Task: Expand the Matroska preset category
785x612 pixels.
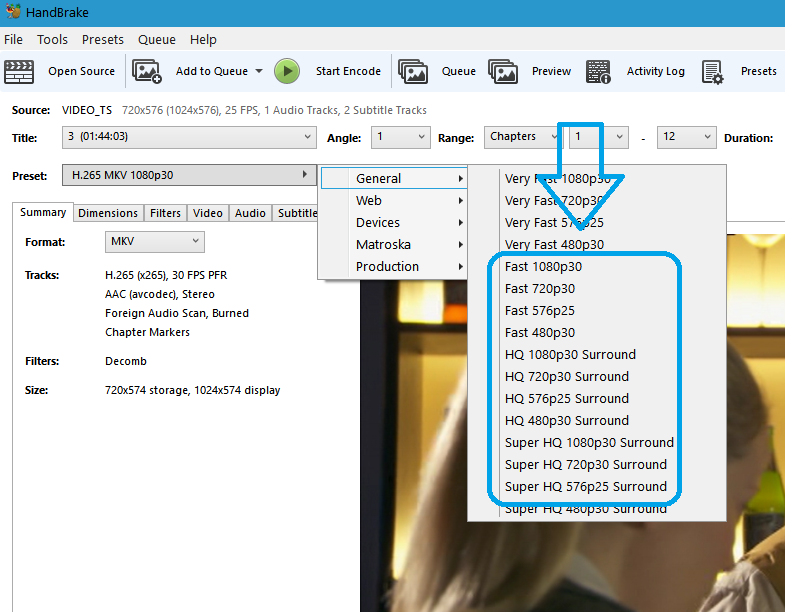Action: 394,244
